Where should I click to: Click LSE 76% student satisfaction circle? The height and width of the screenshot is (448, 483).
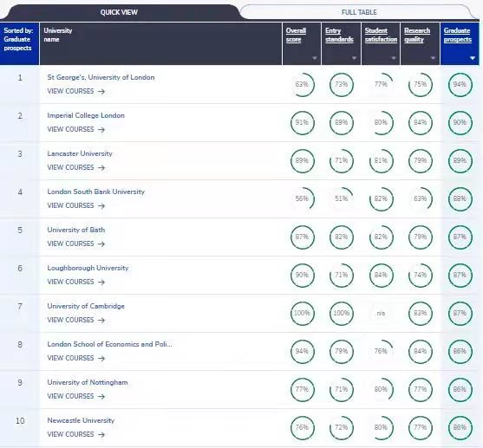(x=381, y=351)
